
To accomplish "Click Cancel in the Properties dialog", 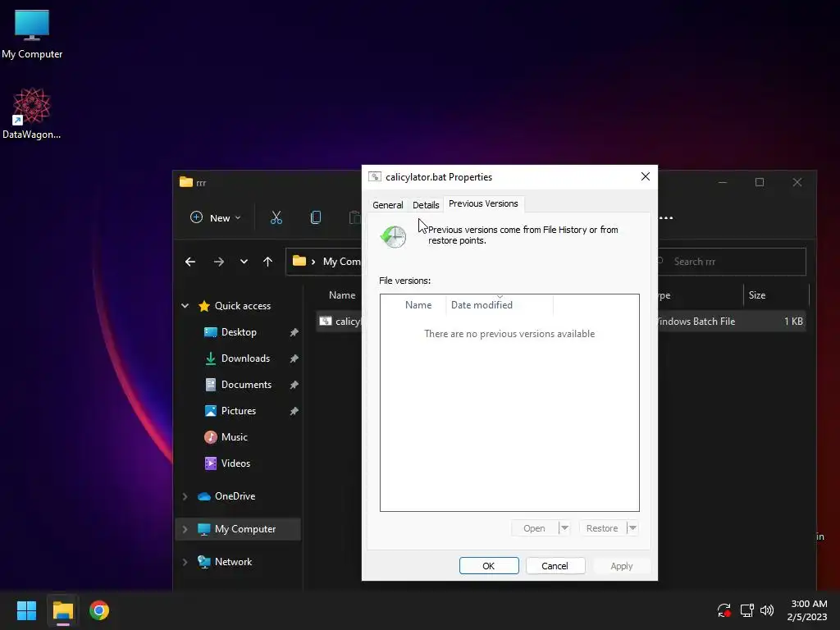I will coord(555,566).
